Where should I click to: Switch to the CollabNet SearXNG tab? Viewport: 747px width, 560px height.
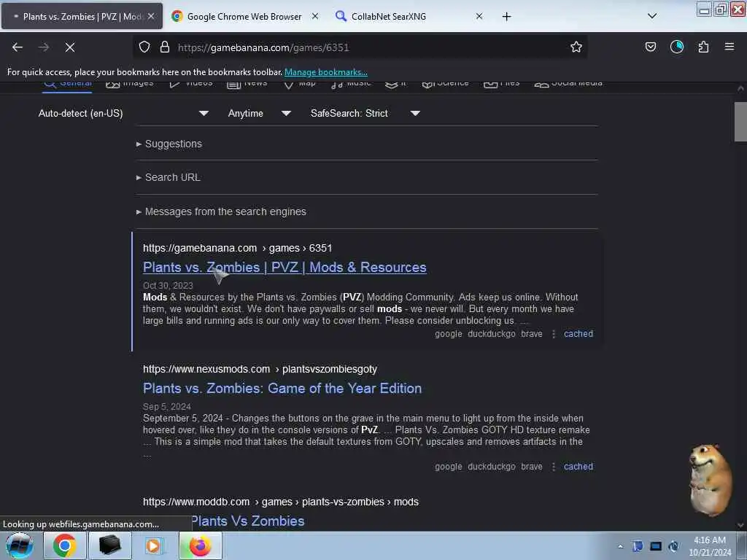click(409, 17)
